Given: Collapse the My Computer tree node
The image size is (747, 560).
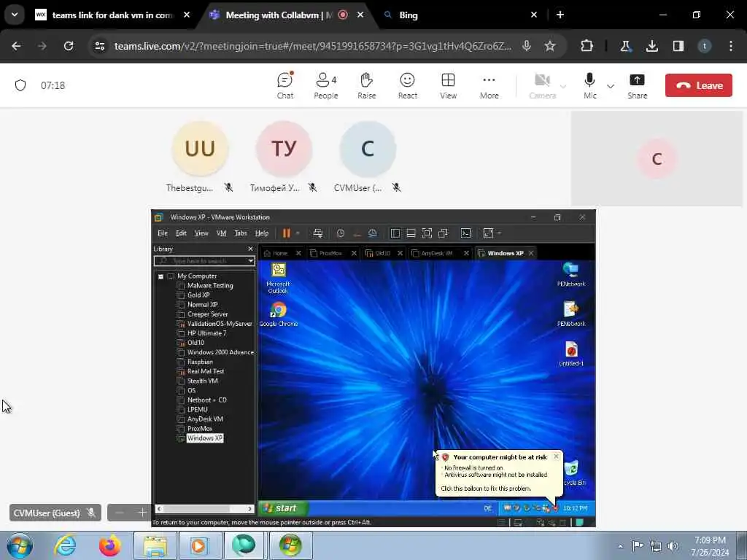Looking at the screenshot, I should [x=160, y=276].
